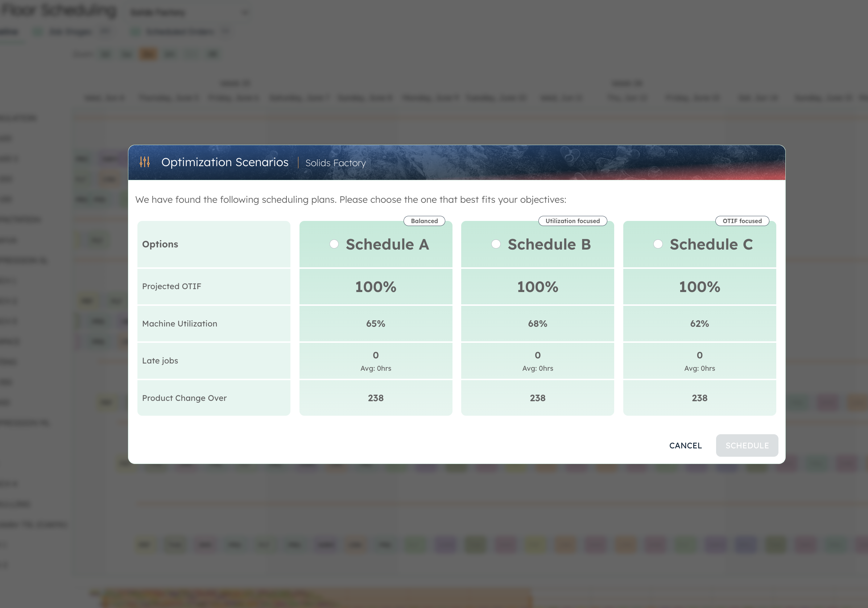
Task: Click the Optimization Scenarios dialog title
Action: [x=224, y=162]
